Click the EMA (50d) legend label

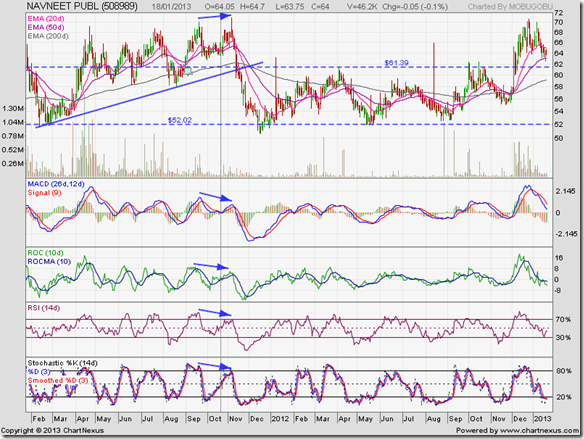pos(45,28)
